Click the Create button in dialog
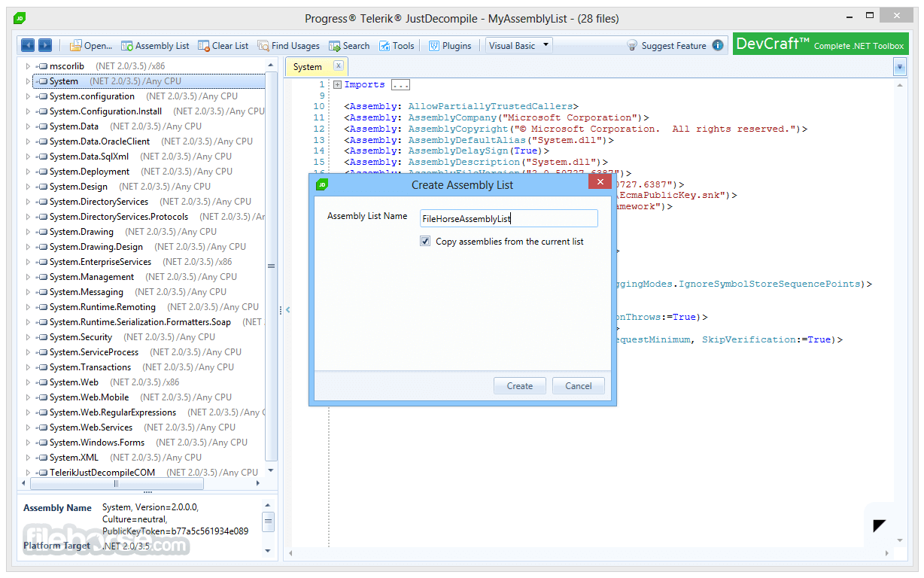 coord(520,386)
